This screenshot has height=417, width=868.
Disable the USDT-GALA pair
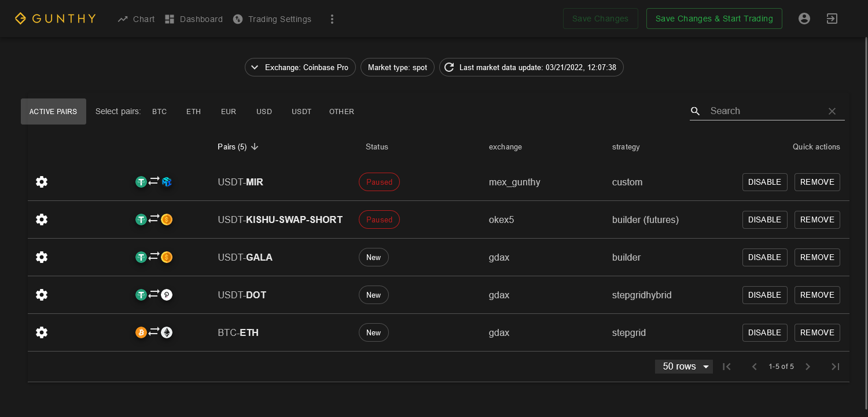764,257
